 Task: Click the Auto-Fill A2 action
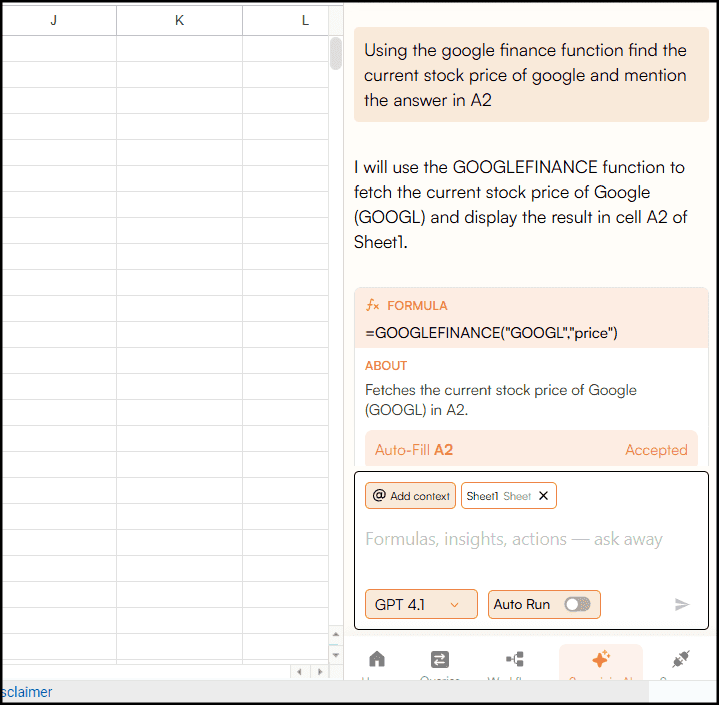pyautogui.click(x=414, y=450)
